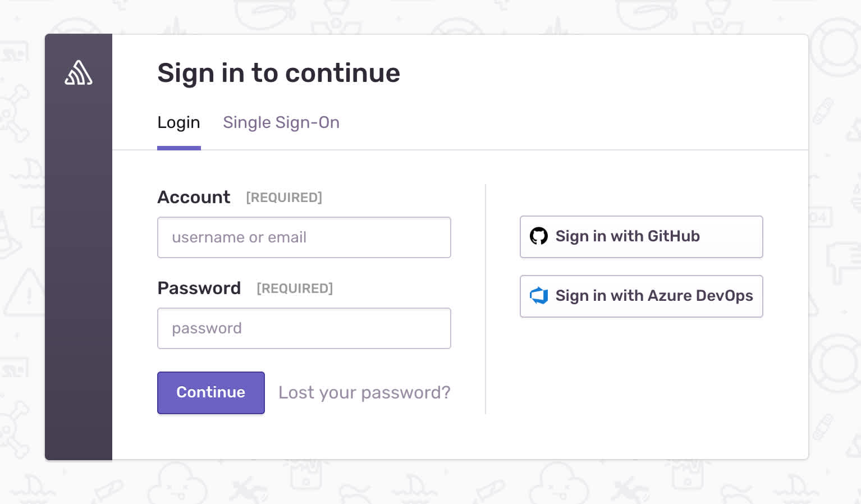Switch to the Single Sign-On tab

281,122
